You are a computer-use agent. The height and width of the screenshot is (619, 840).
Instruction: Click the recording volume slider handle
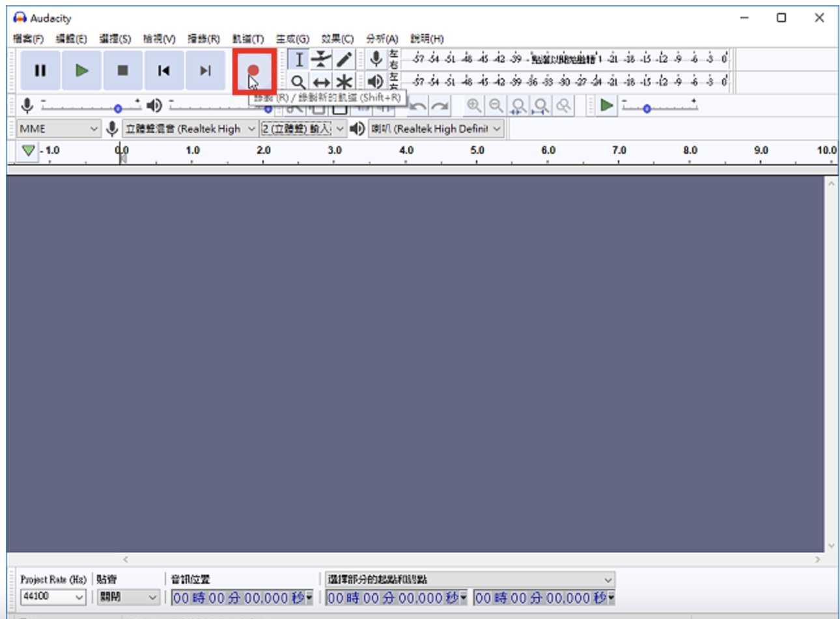point(118,109)
